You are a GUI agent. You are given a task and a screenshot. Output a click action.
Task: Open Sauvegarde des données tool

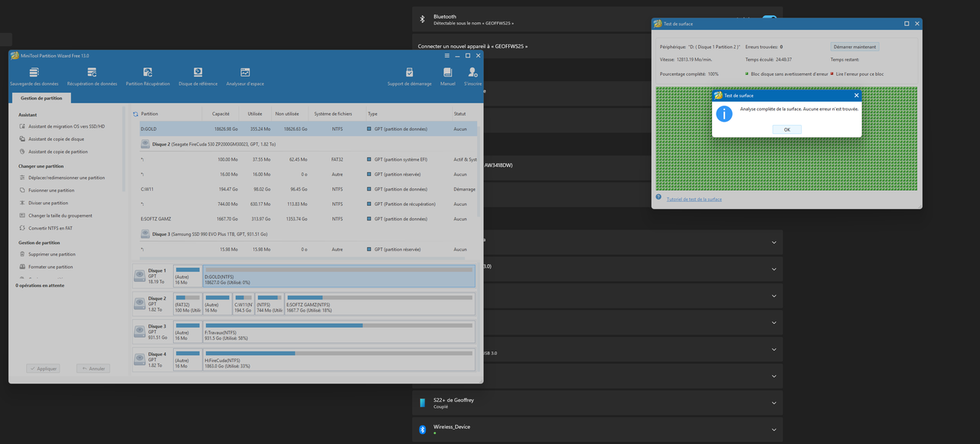coord(34,77)
